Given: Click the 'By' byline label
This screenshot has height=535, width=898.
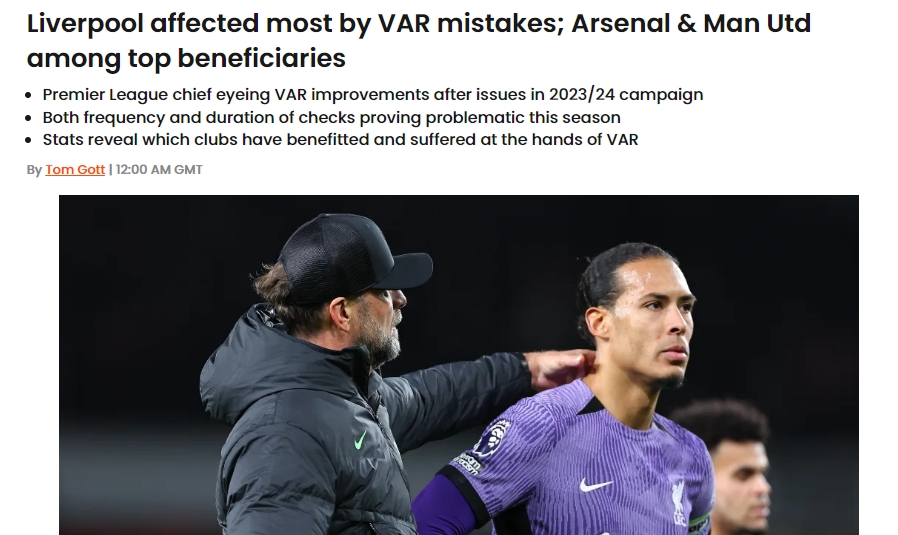Looking at the screenshot, I should click(34, 170).
